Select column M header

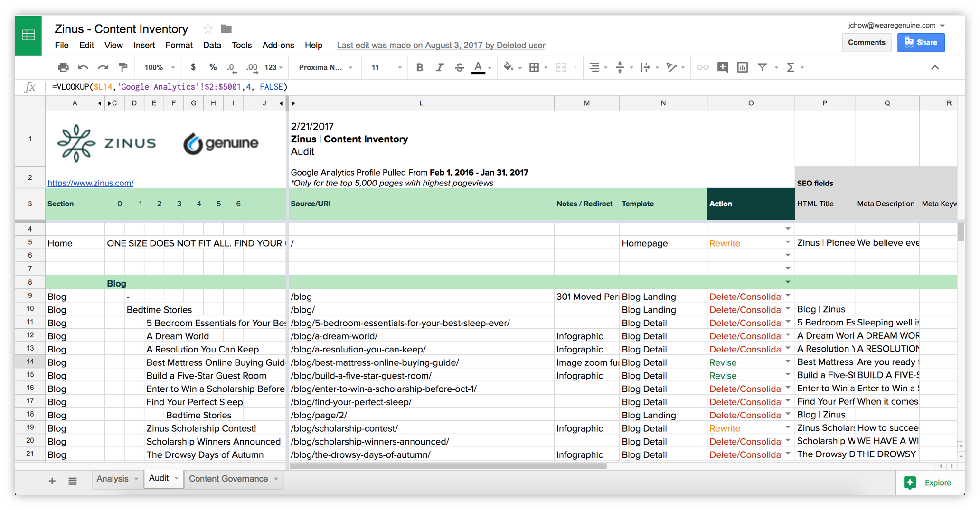[x=587, y=103]
